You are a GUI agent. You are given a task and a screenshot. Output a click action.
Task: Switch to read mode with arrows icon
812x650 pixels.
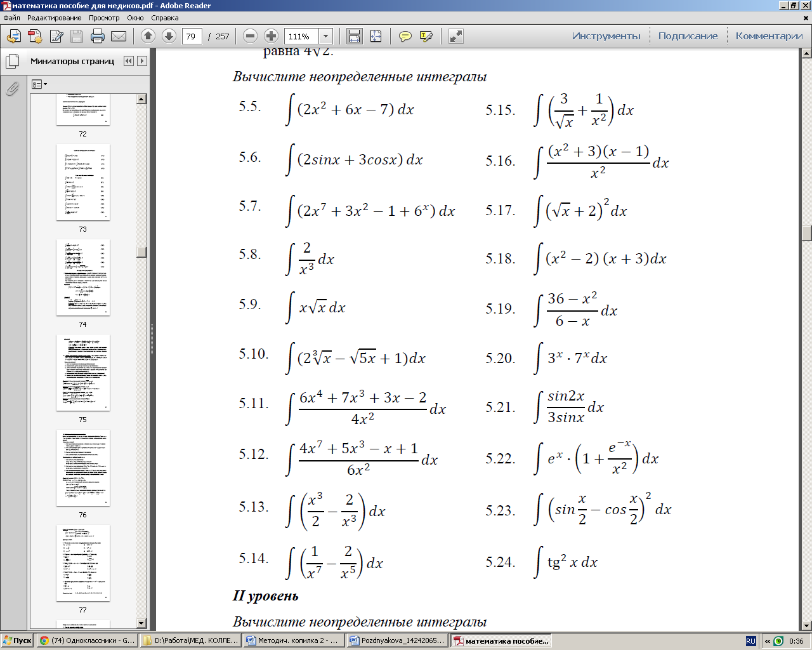click(455, 36)
